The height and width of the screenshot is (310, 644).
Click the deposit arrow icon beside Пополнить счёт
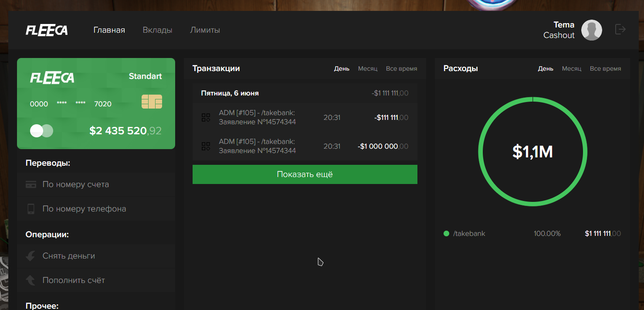pos(31,280)
